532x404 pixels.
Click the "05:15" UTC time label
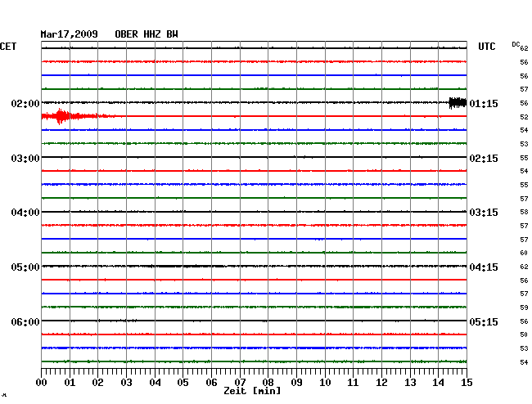pos(484,321)
